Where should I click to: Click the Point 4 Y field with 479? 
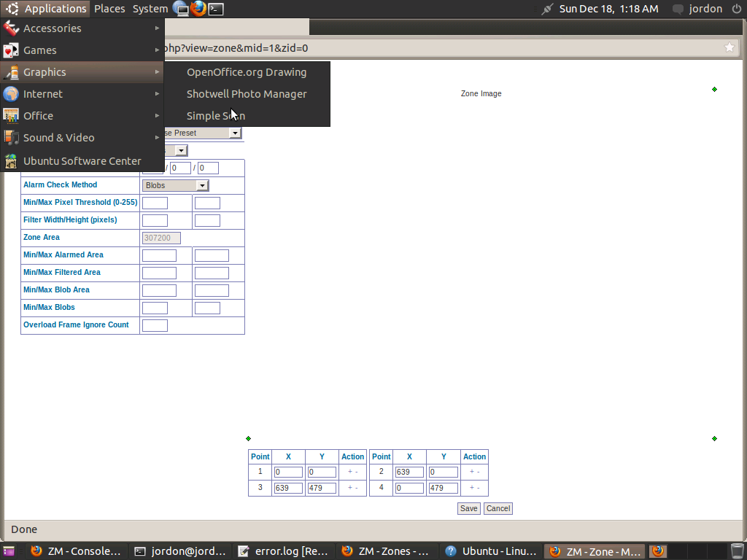[444, 488]
